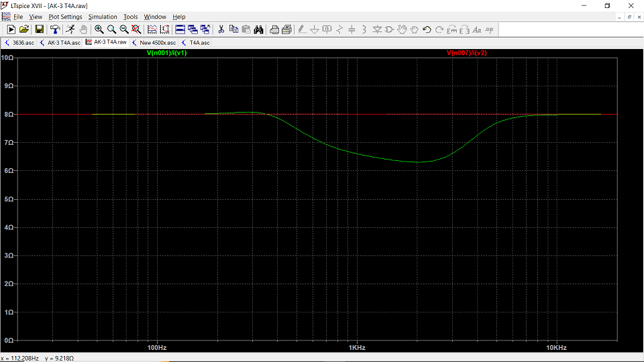
Task: Open the Plot Settings menu
Action: pyautogui.click(x=65, y=17)
